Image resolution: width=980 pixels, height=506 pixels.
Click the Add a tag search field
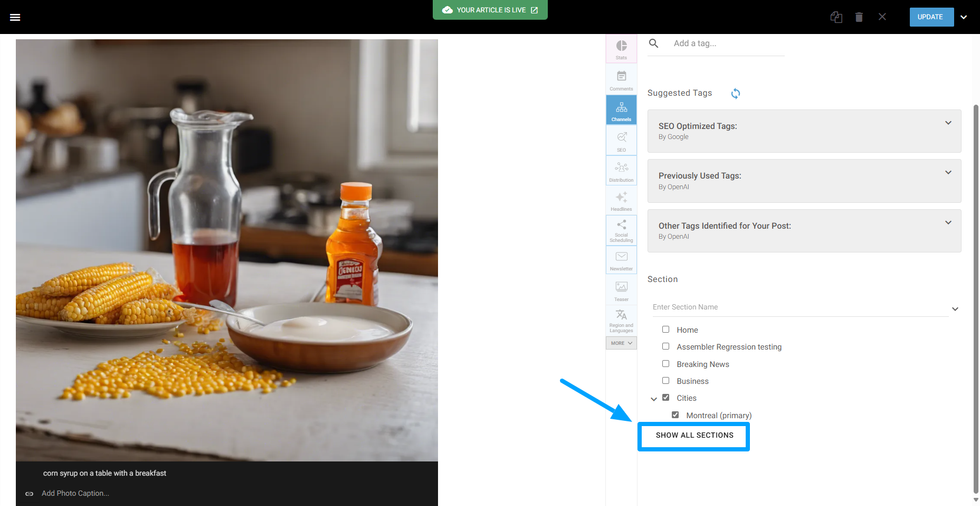tap(726, 44)
